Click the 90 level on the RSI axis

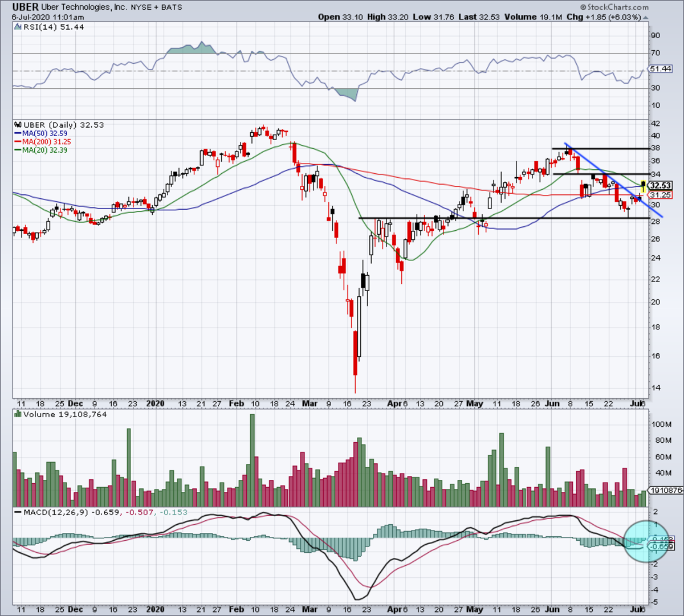(x=655, y=36)
